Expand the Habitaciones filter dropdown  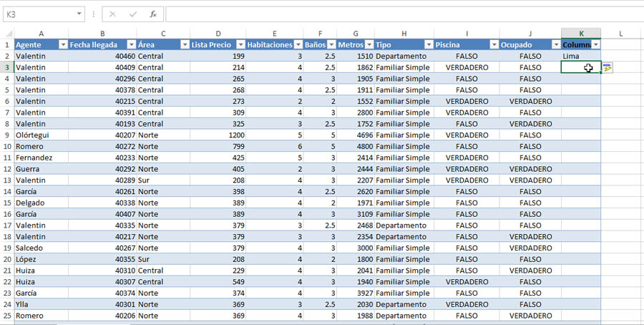coord(298,44)
